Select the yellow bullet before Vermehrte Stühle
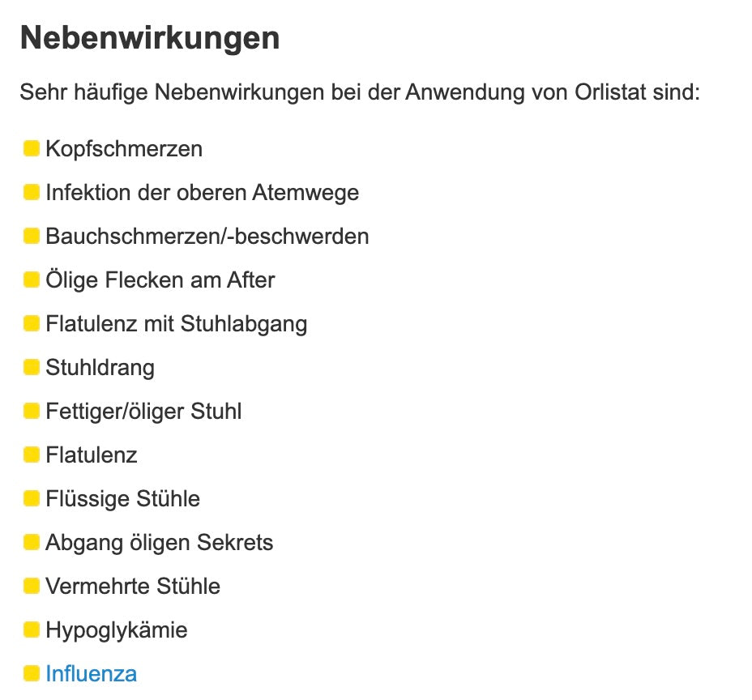The width and height of the screenshot is (752, 700). (x=32, y=586)
